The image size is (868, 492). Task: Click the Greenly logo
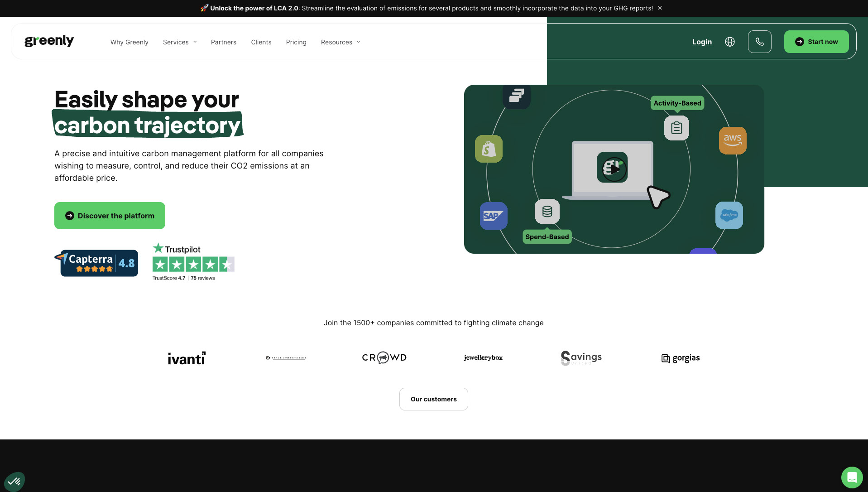click(49, 41)
